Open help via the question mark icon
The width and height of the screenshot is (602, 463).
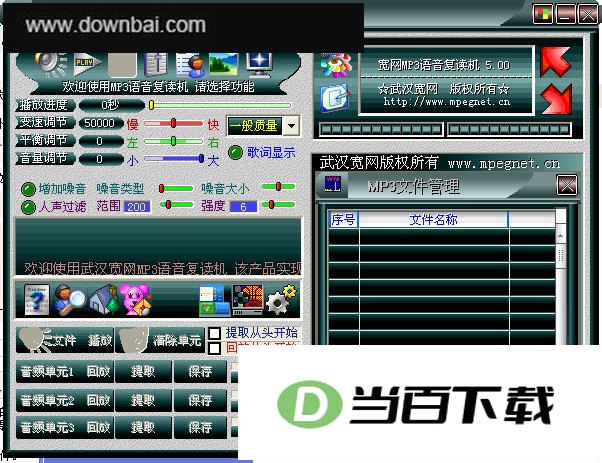[x=36, y=300]
